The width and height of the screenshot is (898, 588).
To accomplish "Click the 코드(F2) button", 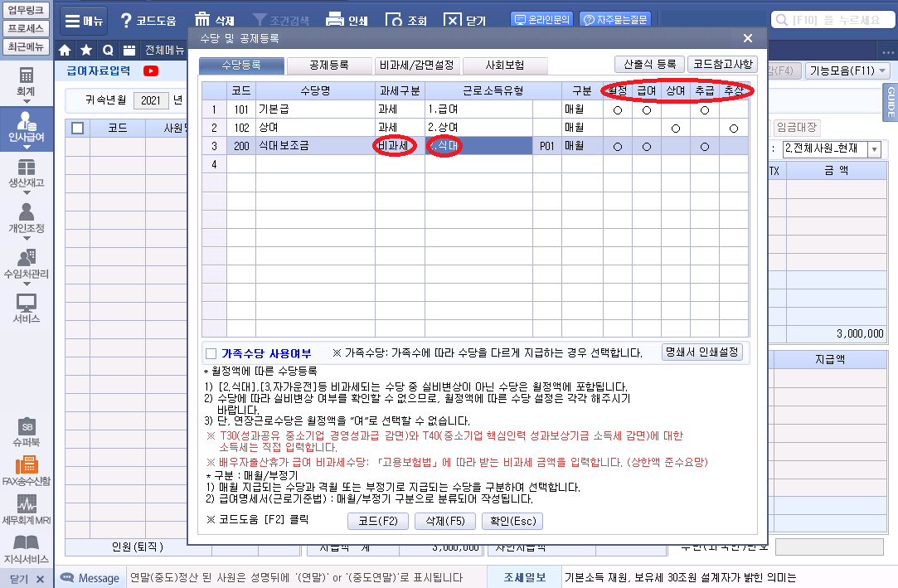I will tap(378, 521).
